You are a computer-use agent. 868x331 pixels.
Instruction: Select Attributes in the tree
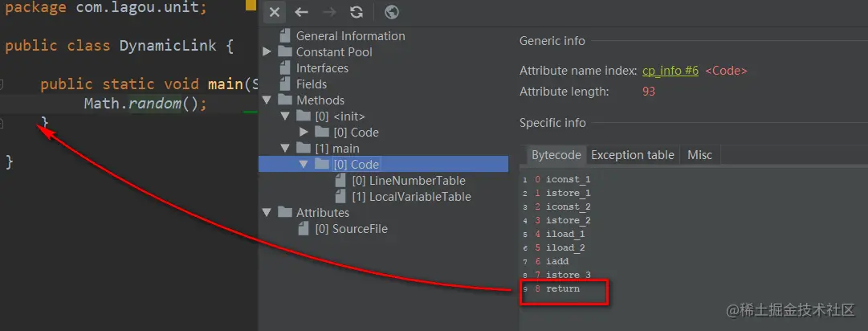click(323, 213)
